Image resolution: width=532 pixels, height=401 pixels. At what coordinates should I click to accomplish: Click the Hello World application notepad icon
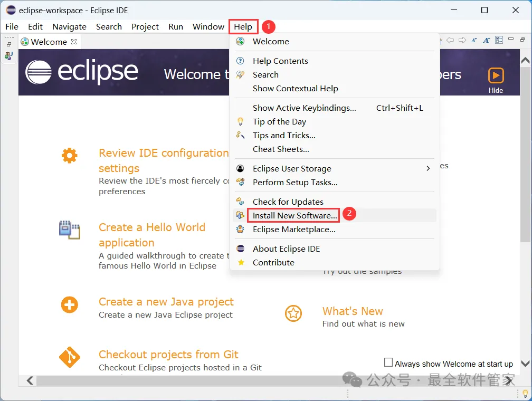point(70,230)
